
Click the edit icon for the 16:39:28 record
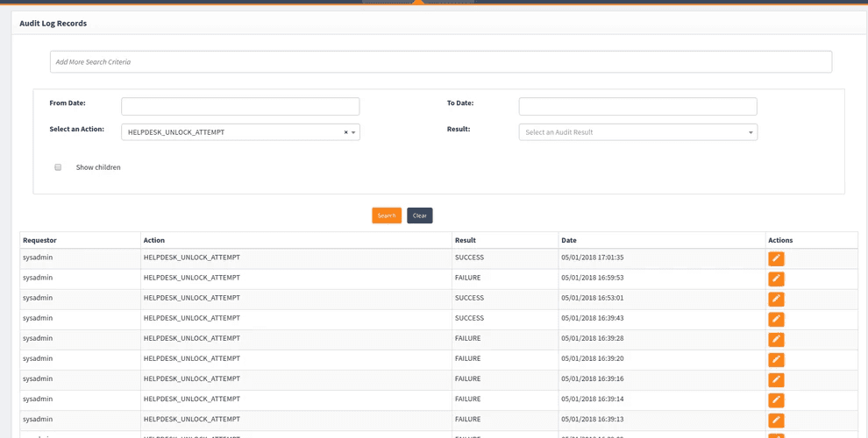[776, 339]
